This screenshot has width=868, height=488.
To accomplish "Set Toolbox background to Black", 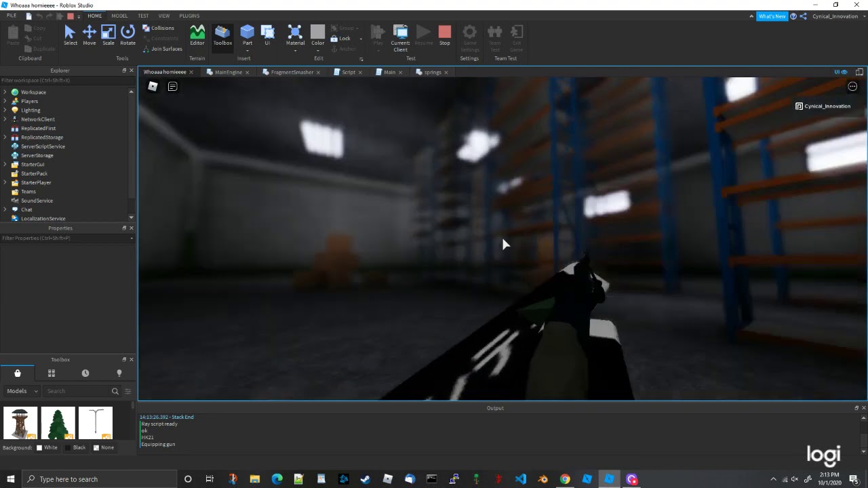I will click(x=75, y=447).
